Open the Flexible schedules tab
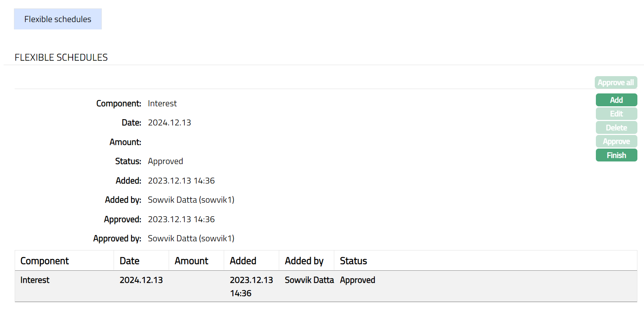The height and width of the screenshot is (313, 644). 58,19
